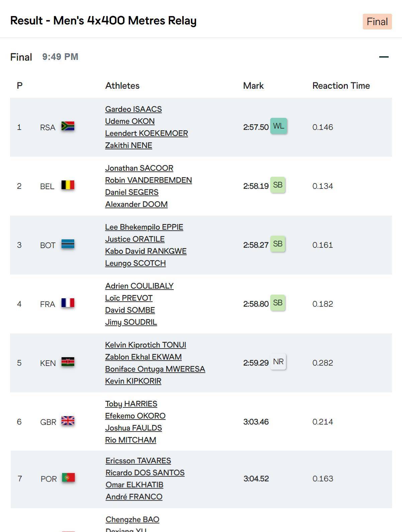This screenshot has width=402, height=532.
Task: Open Leungo SCOTCH athlete profile
Action: [x=135, y=263]
